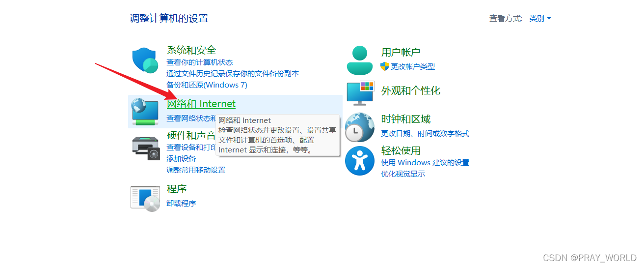Viewport: 644px width, 267px height.
Task: Click the 程序 category icon
Action: point(145,198)
